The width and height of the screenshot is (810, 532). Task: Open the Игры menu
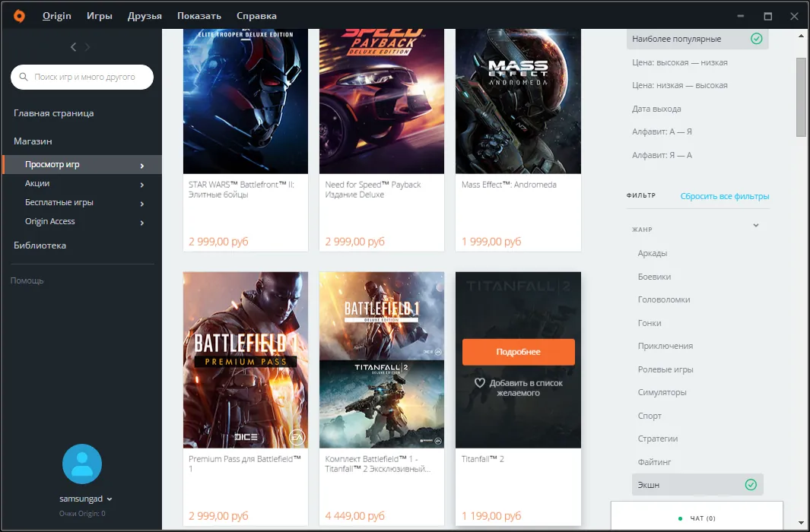100,16
